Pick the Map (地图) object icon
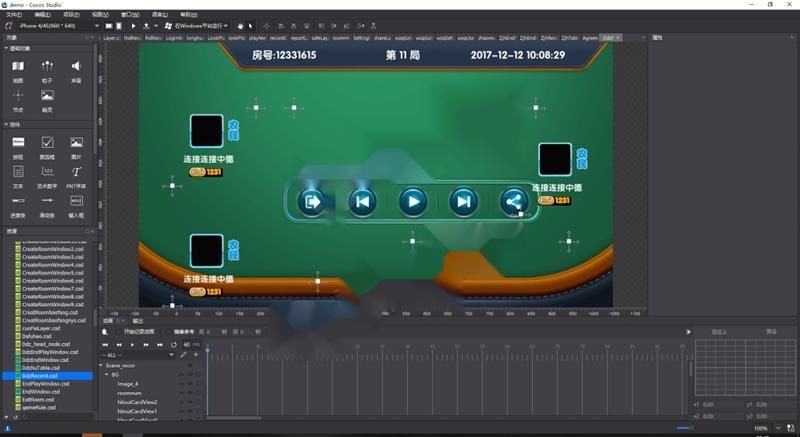Viewport: 800px width, 437px height. (x=18, y=67)
